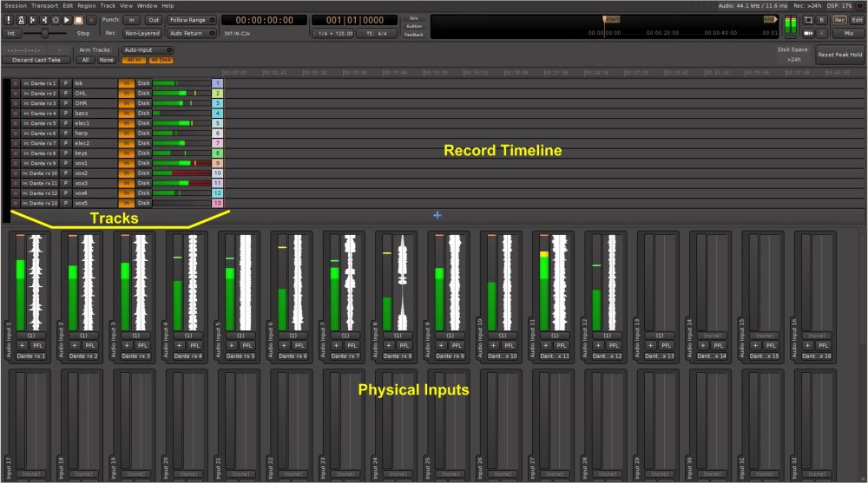Click the Play transport button
The image size is (868, 483).
click(67, 19)
